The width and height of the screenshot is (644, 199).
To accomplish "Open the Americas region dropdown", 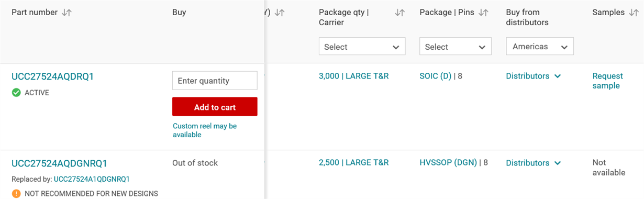I will (x=540, y=47).
